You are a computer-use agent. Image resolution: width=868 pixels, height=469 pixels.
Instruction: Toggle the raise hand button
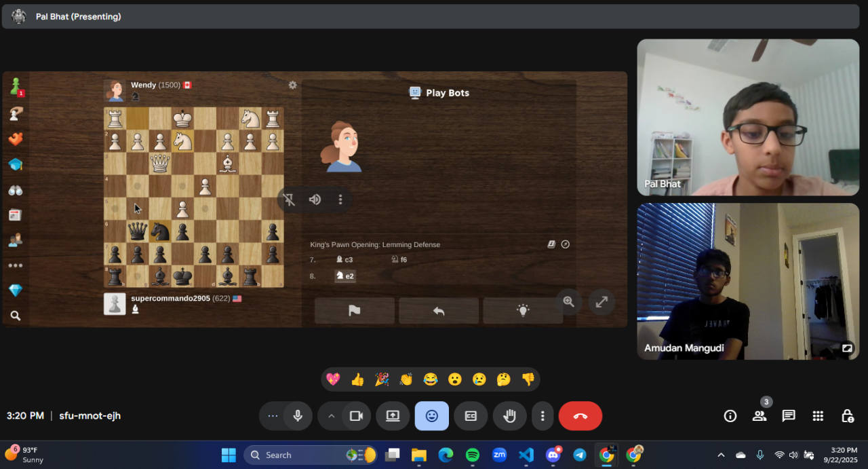[x=510, y=416]
